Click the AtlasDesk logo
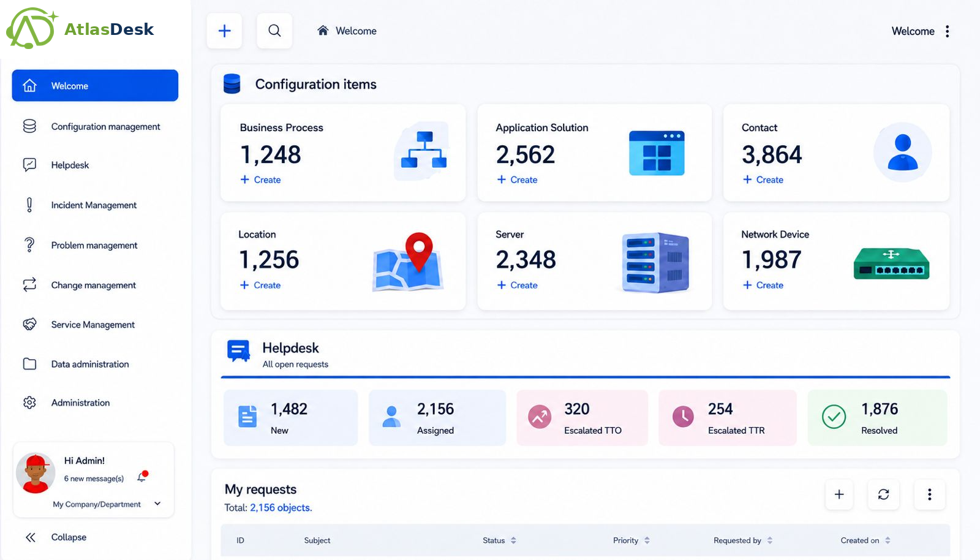This screenshot has height=560, width=980. coord(80,28)
